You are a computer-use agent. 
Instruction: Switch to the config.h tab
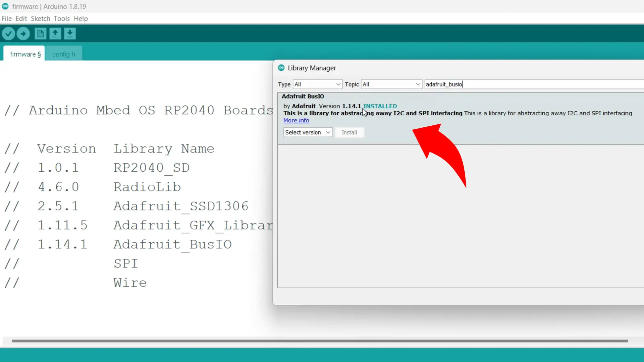[64, 54]
